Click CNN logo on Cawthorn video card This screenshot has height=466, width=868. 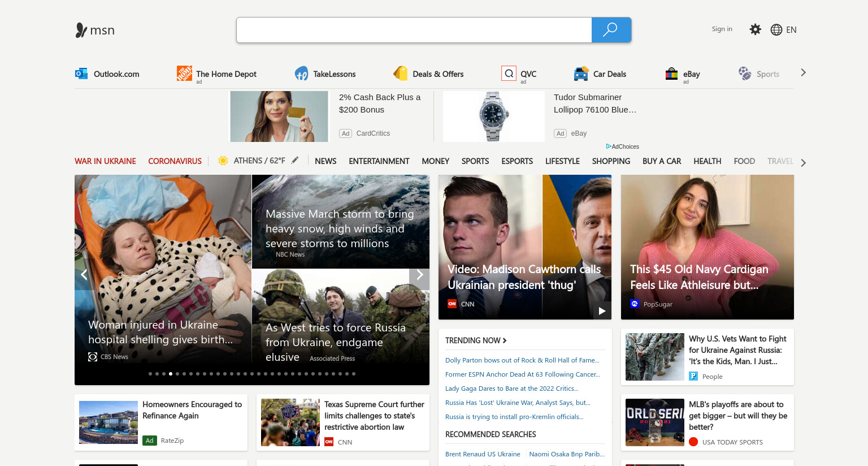[452, 304]
